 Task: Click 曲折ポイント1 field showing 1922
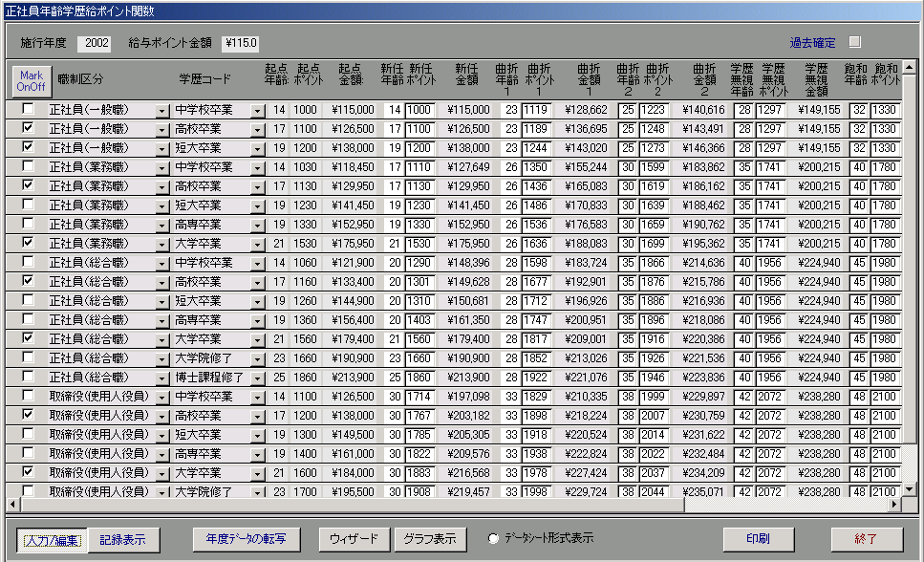point(536,378)
